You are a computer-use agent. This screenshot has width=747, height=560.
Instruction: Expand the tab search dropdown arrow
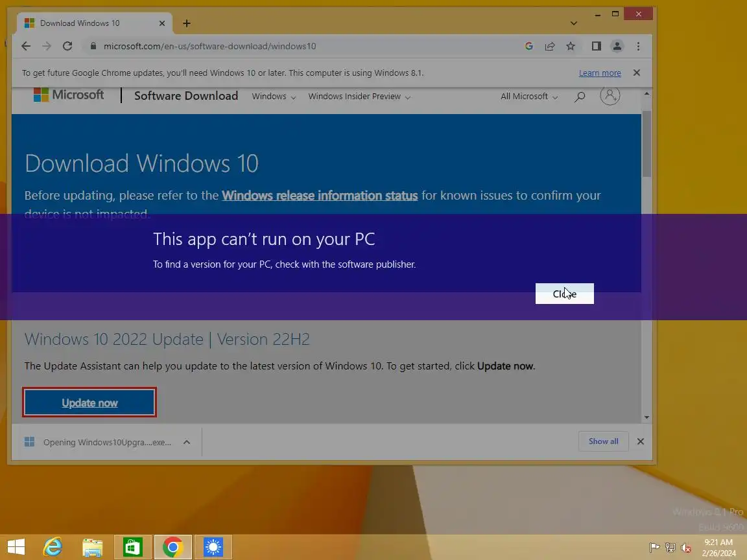point(574,23)
